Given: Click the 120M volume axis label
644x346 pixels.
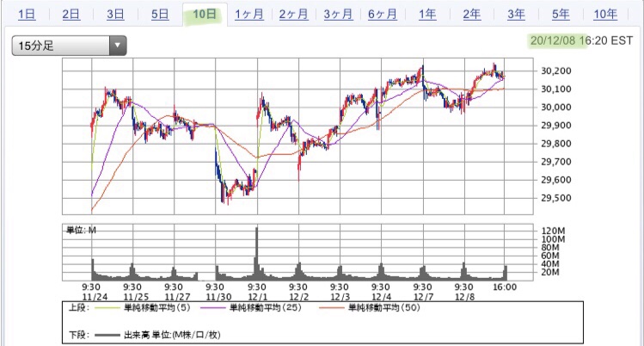Looking at the screenshot, I should [x=553, y=231].
